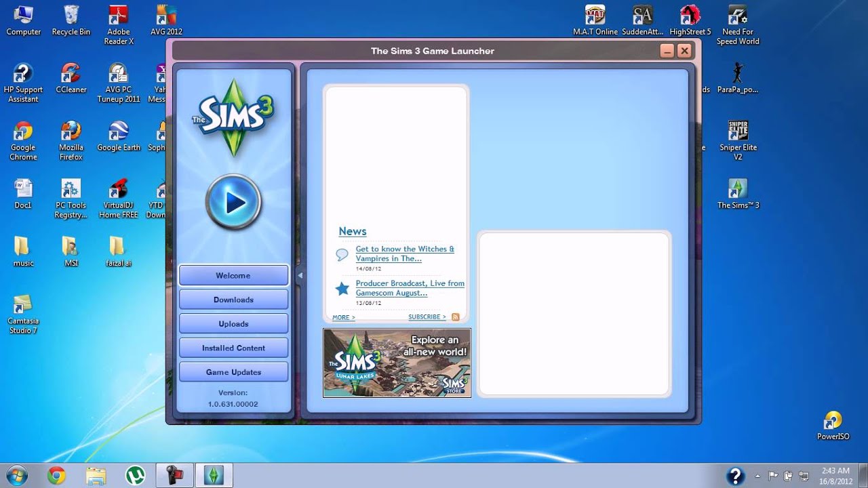
Task: Select the PowerISO desktop icon
Action: 833,426
